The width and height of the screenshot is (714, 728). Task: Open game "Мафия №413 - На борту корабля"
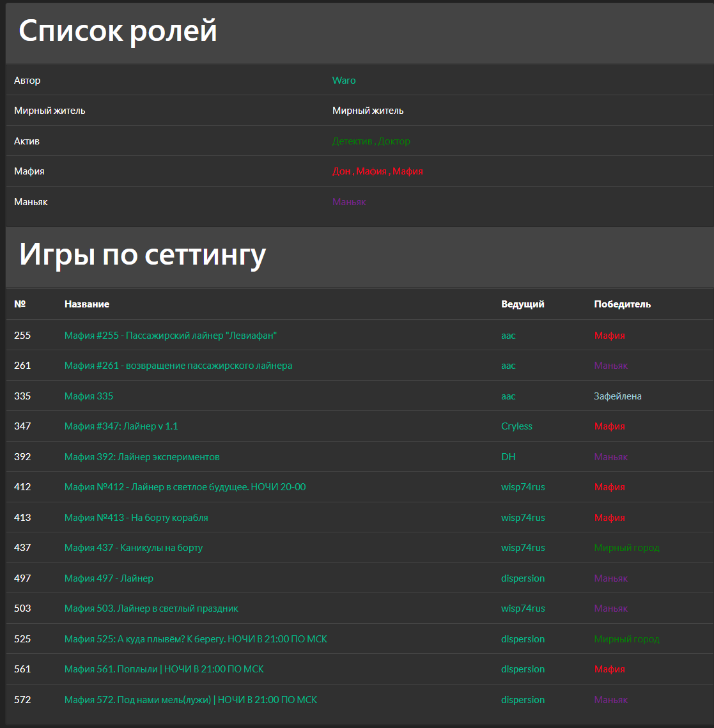[x=136, y=517]
